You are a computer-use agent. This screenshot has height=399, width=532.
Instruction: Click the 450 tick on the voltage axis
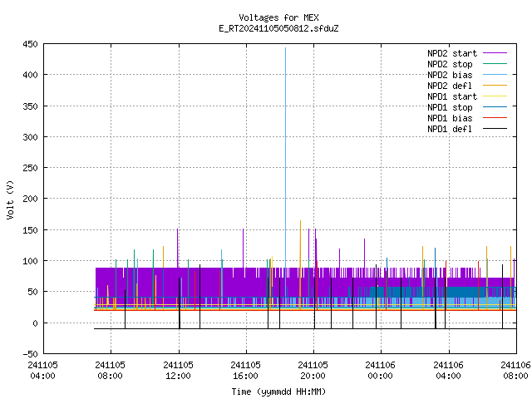30,44
